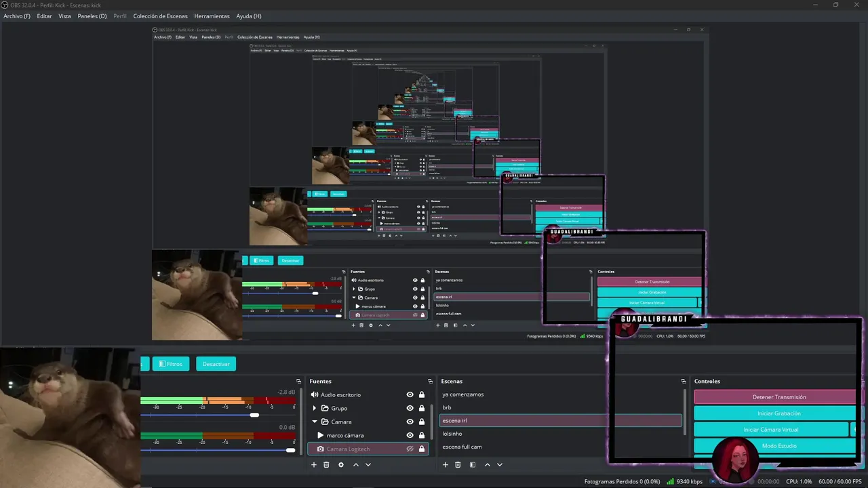Add a new source with plus icon

(x=313, y=465)
